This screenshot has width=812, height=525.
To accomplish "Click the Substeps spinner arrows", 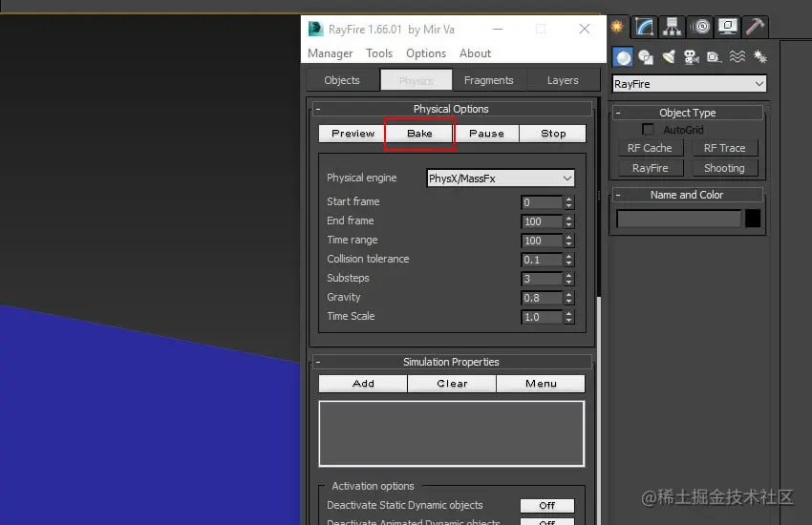I will coord(569,279).
